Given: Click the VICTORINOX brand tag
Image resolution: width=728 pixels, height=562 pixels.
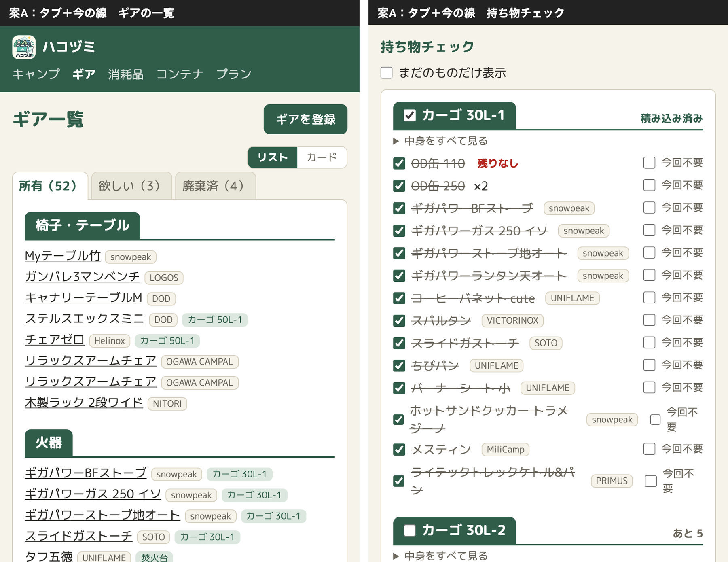Looking at the screenshot, I should (x=512, y=321).
